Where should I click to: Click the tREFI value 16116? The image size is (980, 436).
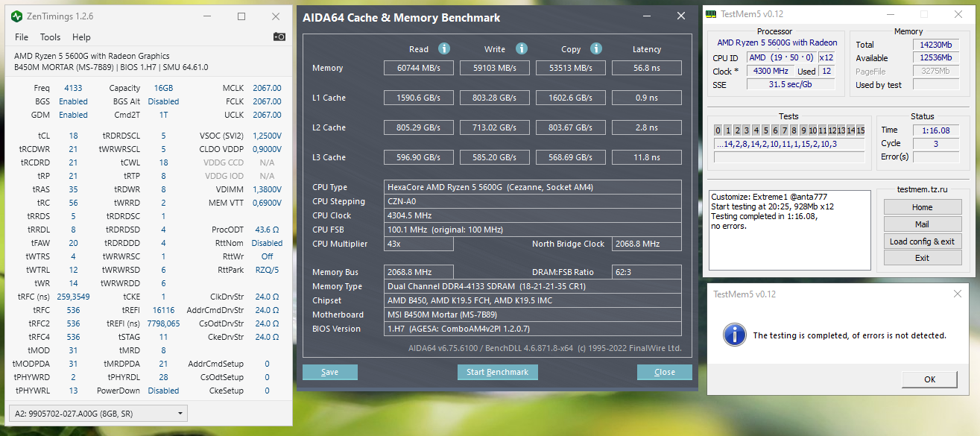point(163,310)
